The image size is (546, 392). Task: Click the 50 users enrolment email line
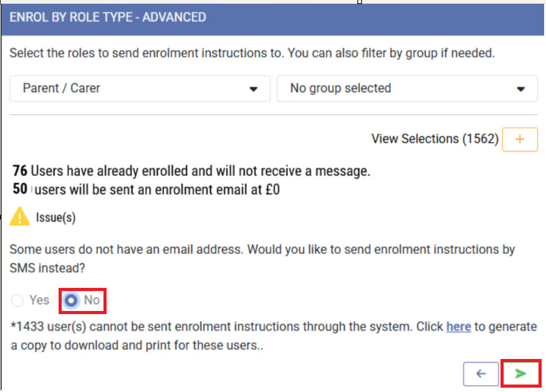coord(146,190)
